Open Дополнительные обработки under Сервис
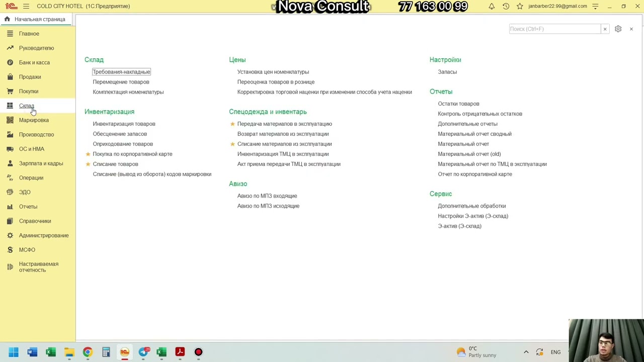Image resolution: width=644 pixels, height=362 pixels. 472,206
